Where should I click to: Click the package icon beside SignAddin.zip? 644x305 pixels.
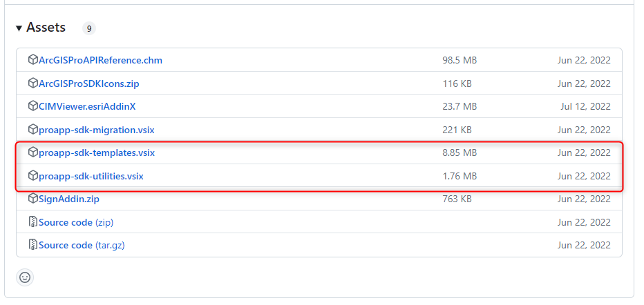click(x=32, y=199)
